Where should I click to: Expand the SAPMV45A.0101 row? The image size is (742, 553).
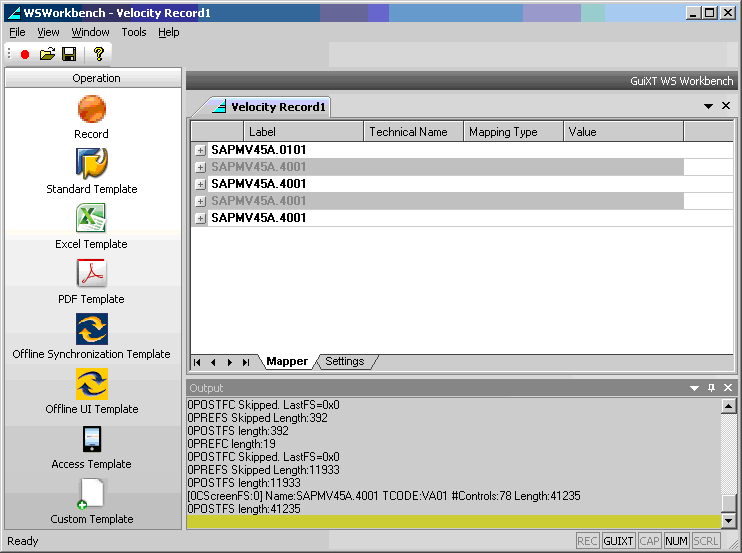tap(201, 150)
